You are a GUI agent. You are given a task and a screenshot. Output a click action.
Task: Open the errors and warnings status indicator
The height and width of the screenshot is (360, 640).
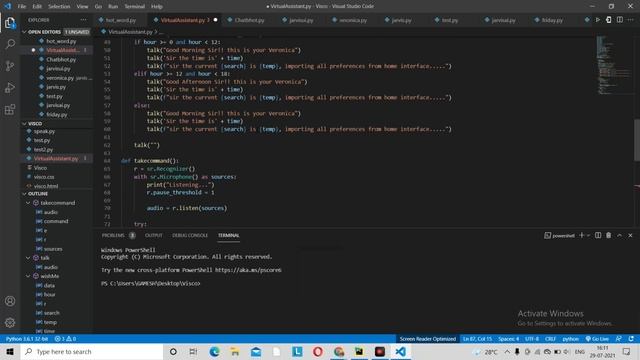pyautogui.click(x=65, y=339)
